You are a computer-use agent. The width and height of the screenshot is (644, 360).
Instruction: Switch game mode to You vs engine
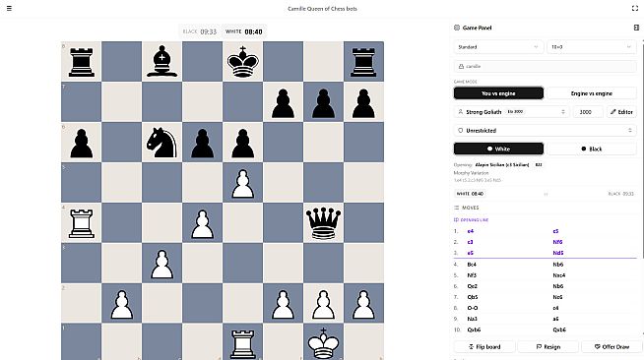coord(498,93)
